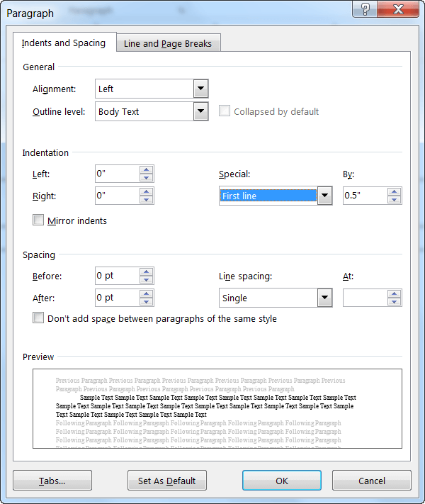Increase At value with up arrow
425x504 pixels.
tap(394, 294)
